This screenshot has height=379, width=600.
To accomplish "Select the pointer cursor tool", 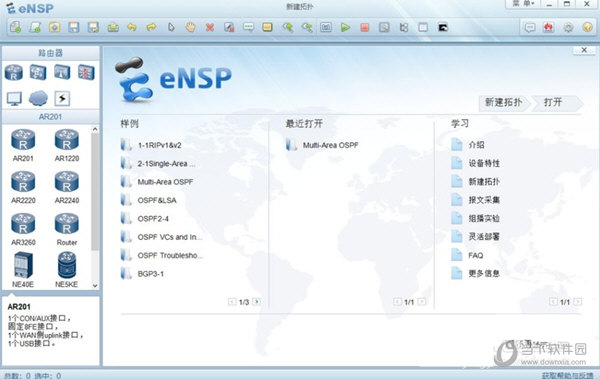I will coord(171,27).
